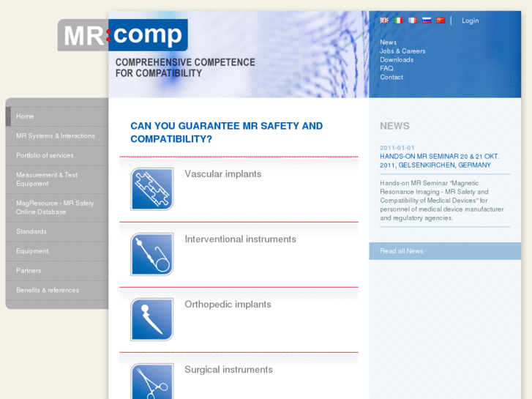Switch language via the Italian flag
Image resolution: width=532 pixels, height=399 pixels.
pyautogui.click(x=398, y=20)
